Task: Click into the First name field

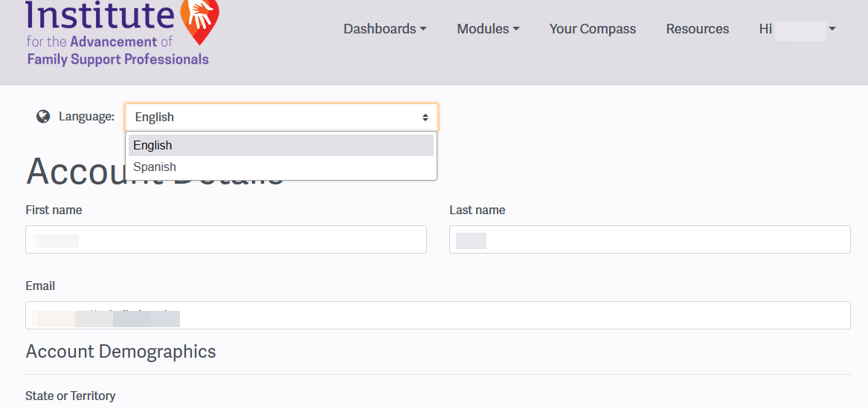Action: [x=226, y=239]
